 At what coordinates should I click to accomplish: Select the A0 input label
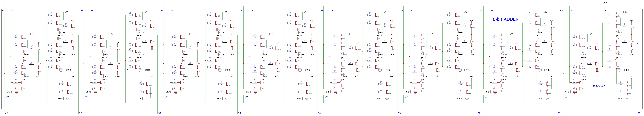coord(572,11)
